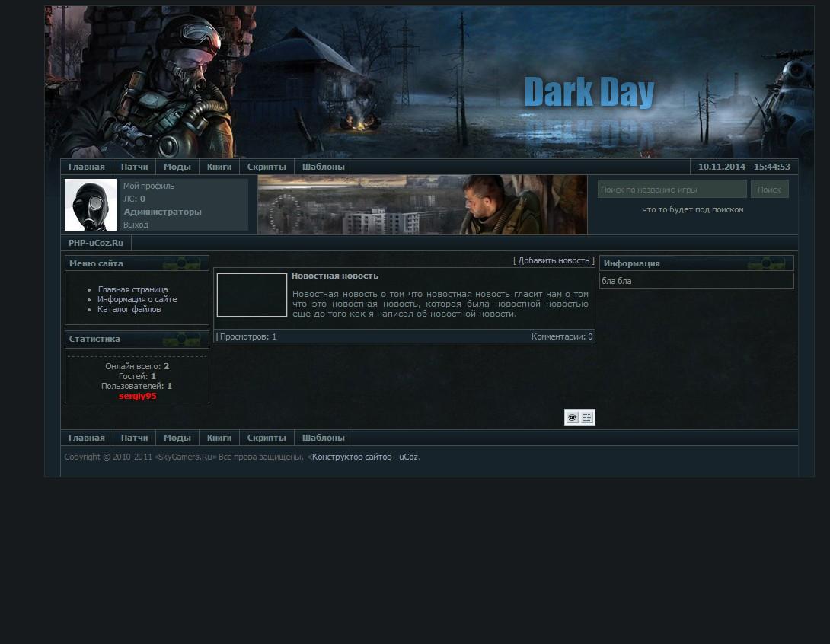Switch to the PHP-uCoz.Ru tab
Screen dimensions: 830x644
coord(96,243)
